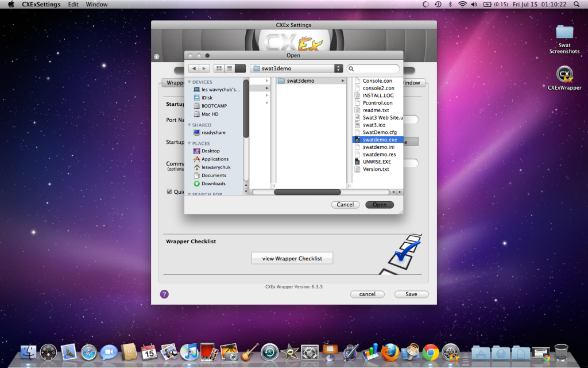This screenshot has height=368, width=588.
Task: Collapse the DEVICES sidebar section
Action: pyautogui.click(x=189, y=82)
